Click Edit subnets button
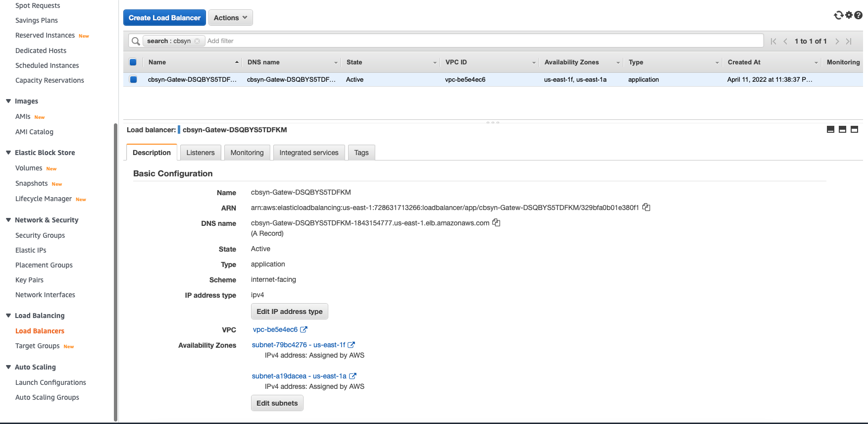 coord(277,403)
